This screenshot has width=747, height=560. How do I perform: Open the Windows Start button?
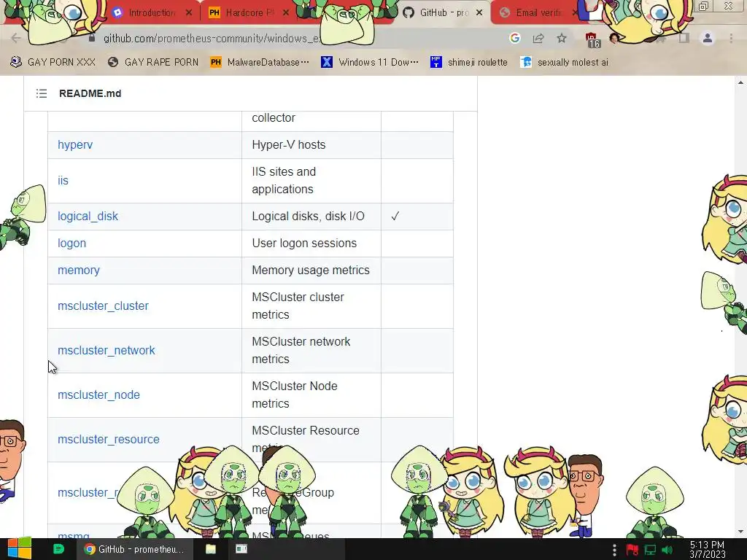(x=20, y=549)
